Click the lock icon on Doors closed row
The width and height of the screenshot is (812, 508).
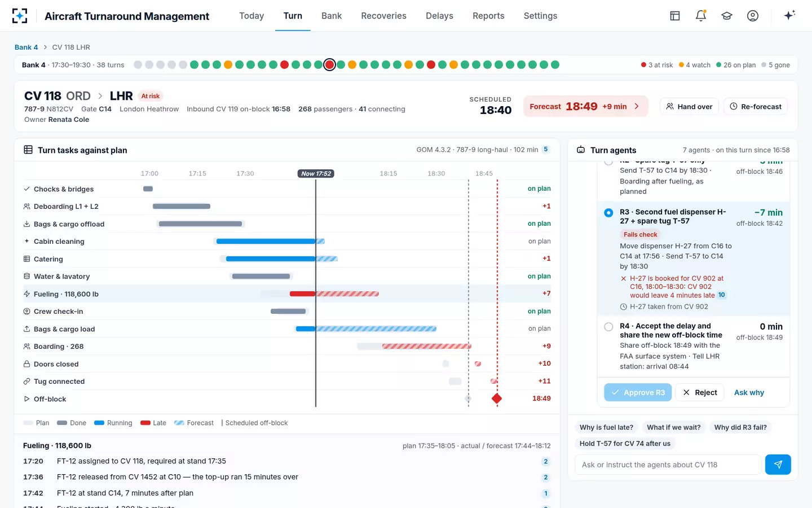(x=27, y=364)
